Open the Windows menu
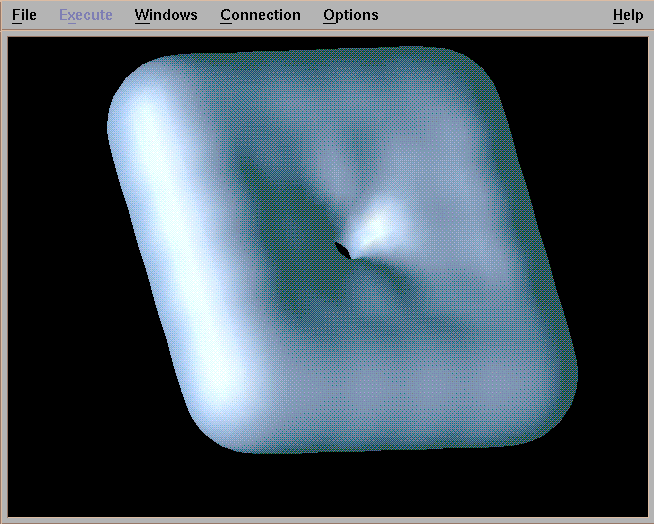 click(x=166, y=15)
